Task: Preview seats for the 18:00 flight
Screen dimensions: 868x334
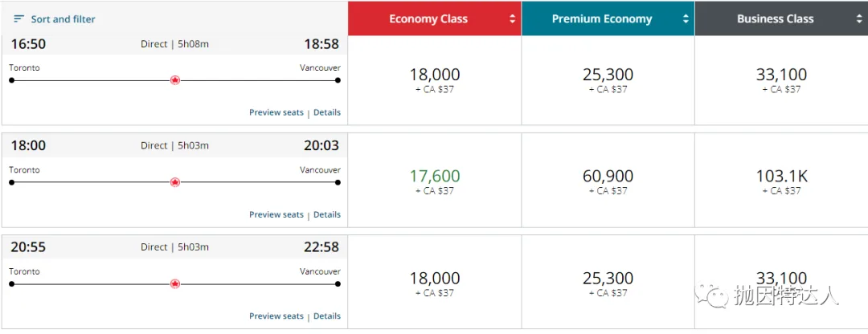Action: pyautogui.click(x=276, y=214)
